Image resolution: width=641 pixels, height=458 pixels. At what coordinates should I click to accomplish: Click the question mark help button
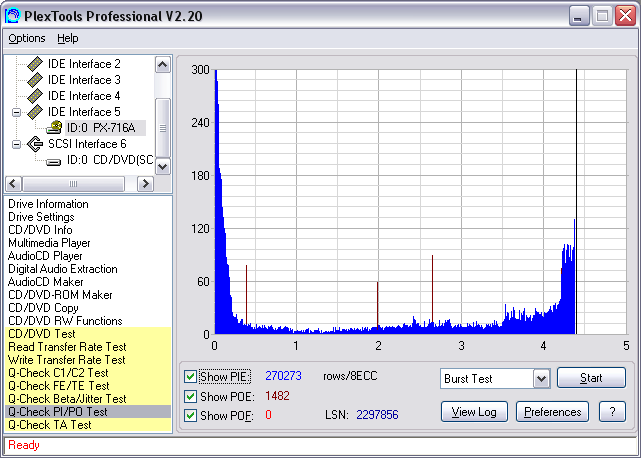tap(612, 412)
